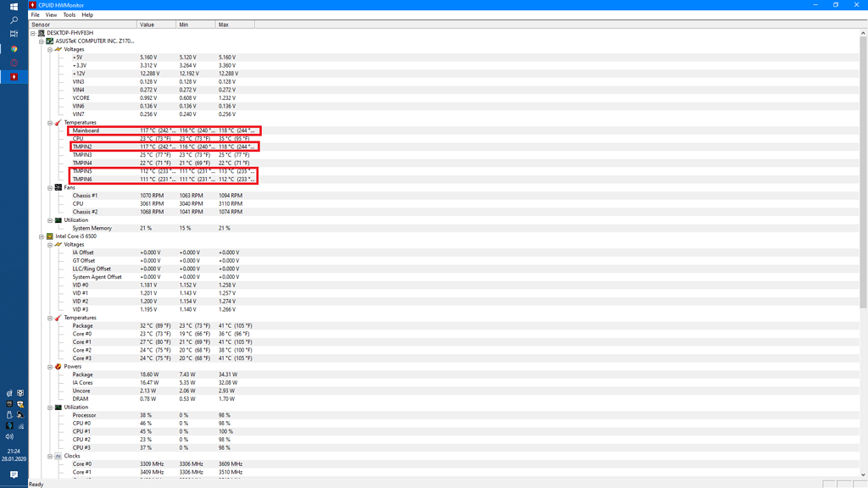This screenshot has height=488, width=868.
Task: Open Google Chrome from the taskbar
Action: tap(14, 49)
